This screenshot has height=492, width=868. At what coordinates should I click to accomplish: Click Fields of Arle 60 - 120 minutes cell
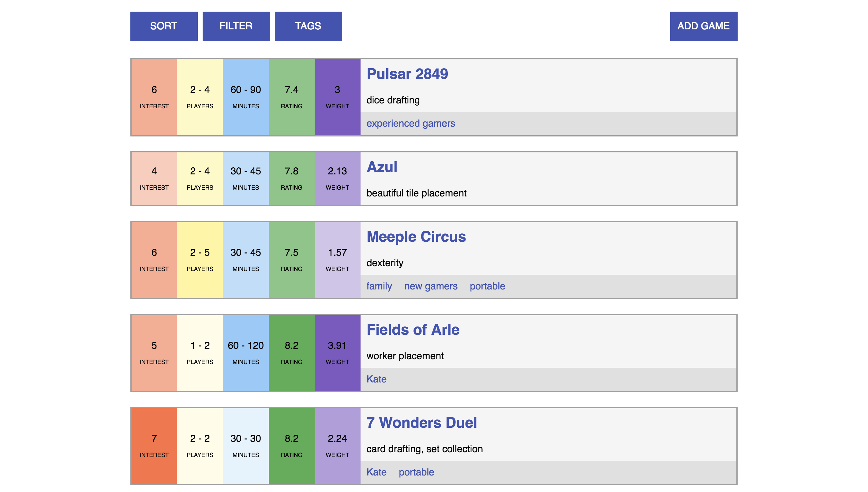pos(246,353)
